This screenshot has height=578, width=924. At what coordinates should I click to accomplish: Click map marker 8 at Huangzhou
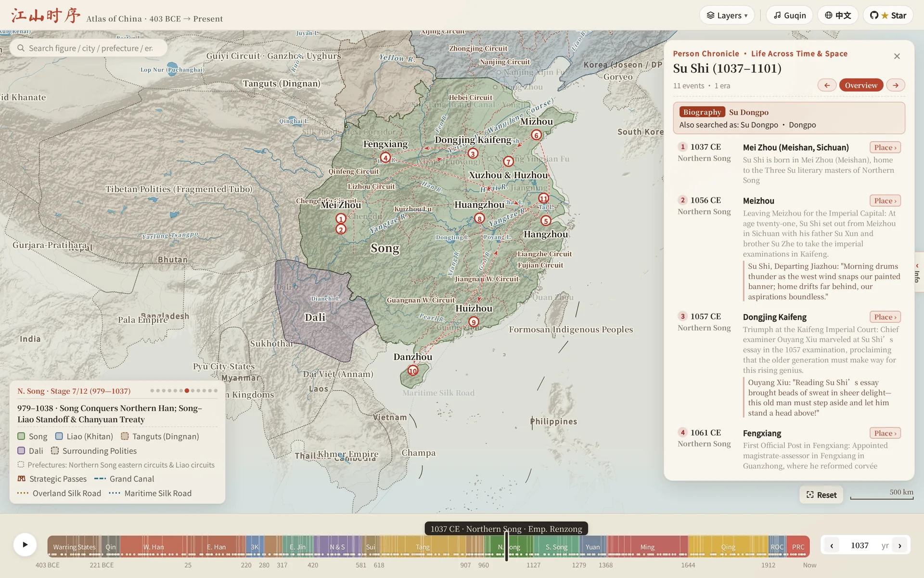tap(479, 219)
